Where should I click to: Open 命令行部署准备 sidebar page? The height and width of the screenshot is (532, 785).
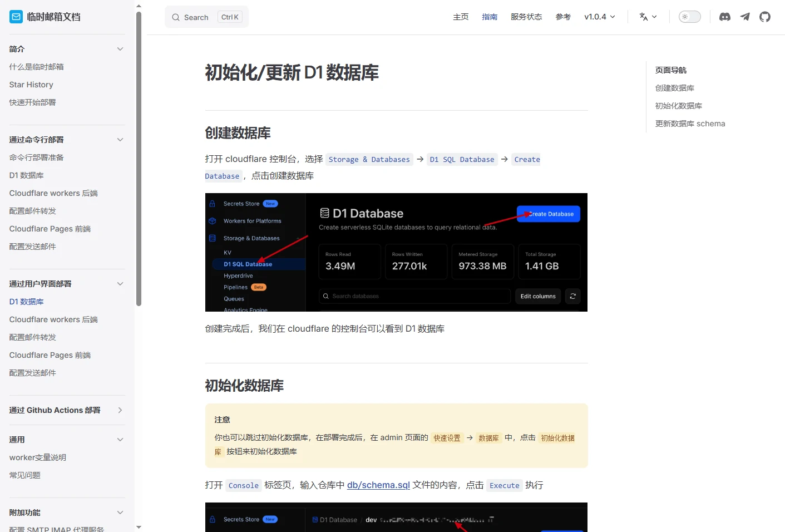[x=37, y=157]
